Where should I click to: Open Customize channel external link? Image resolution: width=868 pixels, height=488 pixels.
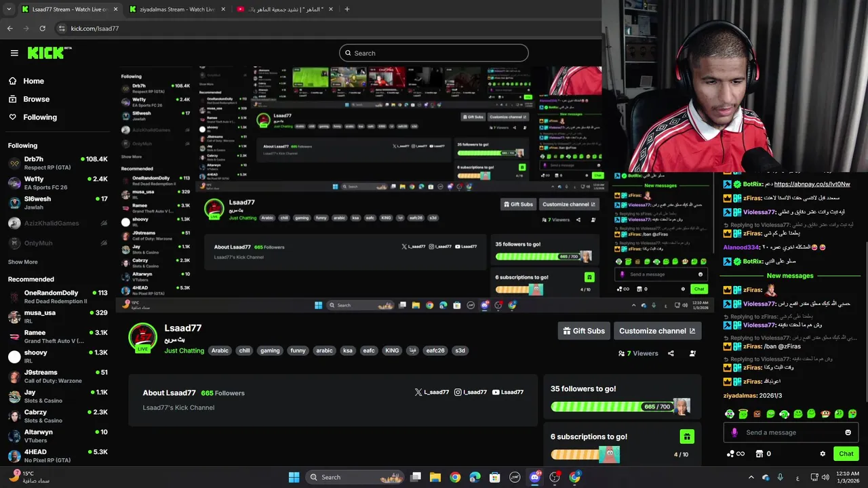click(x=657, y=331)
